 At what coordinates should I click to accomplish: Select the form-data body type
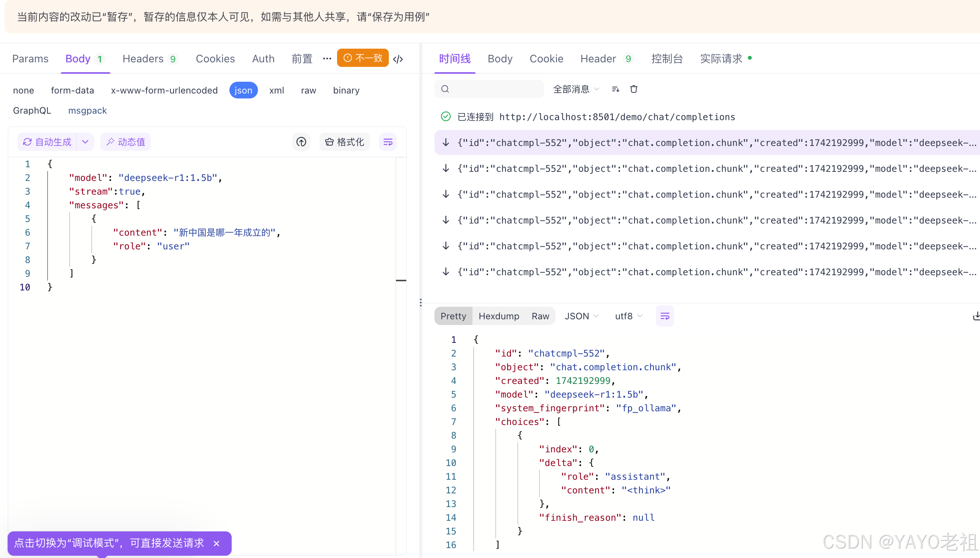coord(73,90)
